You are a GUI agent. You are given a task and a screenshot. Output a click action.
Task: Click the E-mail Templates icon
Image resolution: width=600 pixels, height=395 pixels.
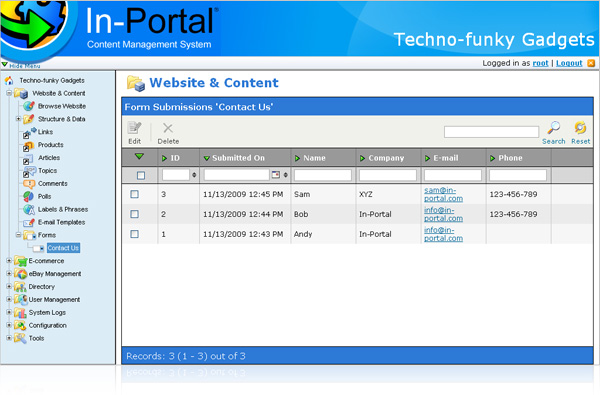pyautogui.click(x=29, y=222)
